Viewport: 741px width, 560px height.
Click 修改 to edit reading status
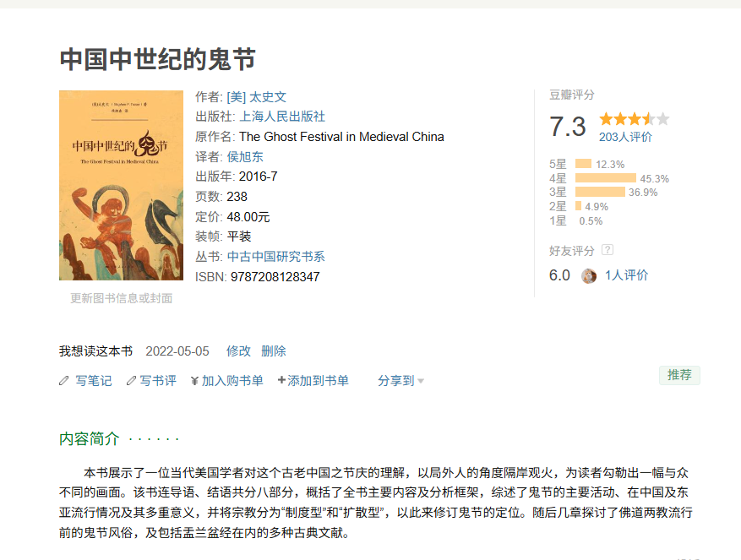(x=238, y=351)
